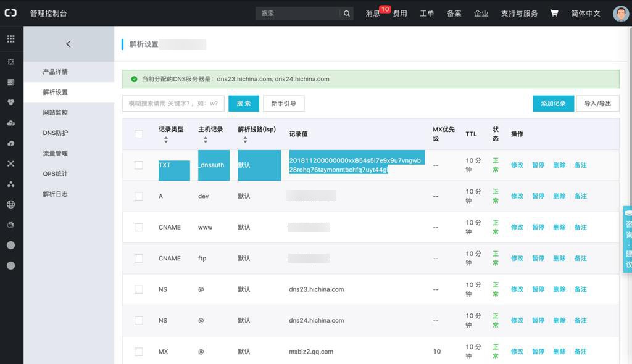The image size is (632, 364).
Task: Click the 导入/导出 button
Action: pyautogui.click(x=597, y=104)
